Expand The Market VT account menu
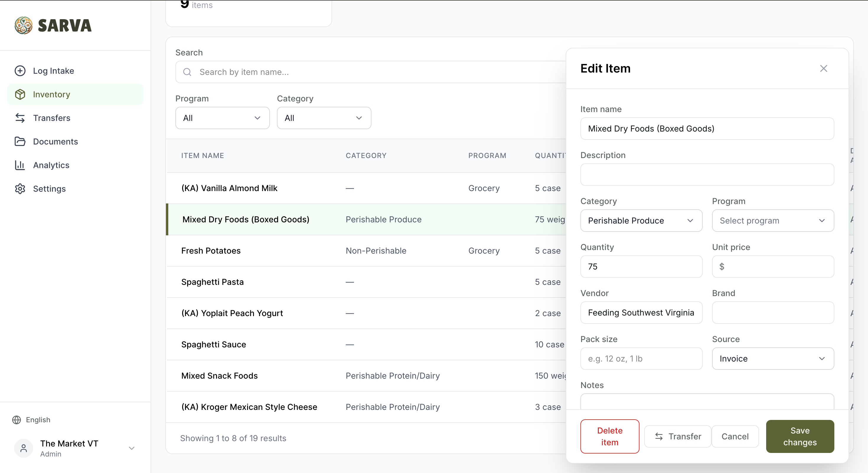 coord(132,448)
